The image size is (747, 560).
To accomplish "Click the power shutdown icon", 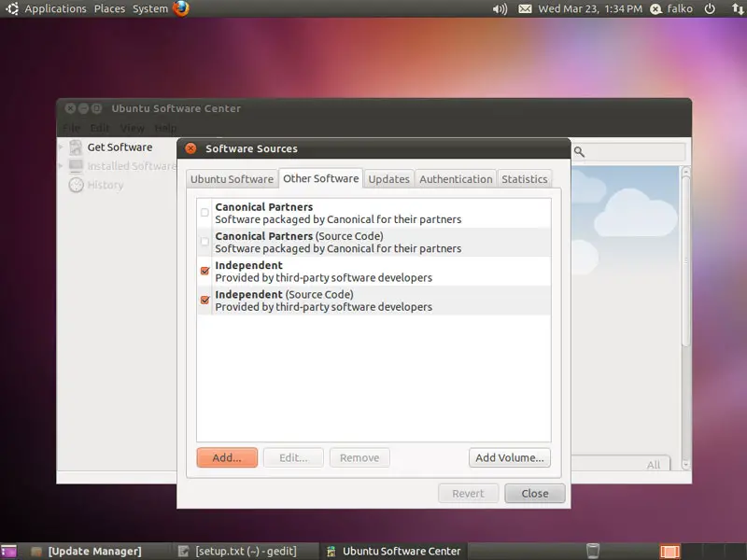I will click(x=710, y=8).
